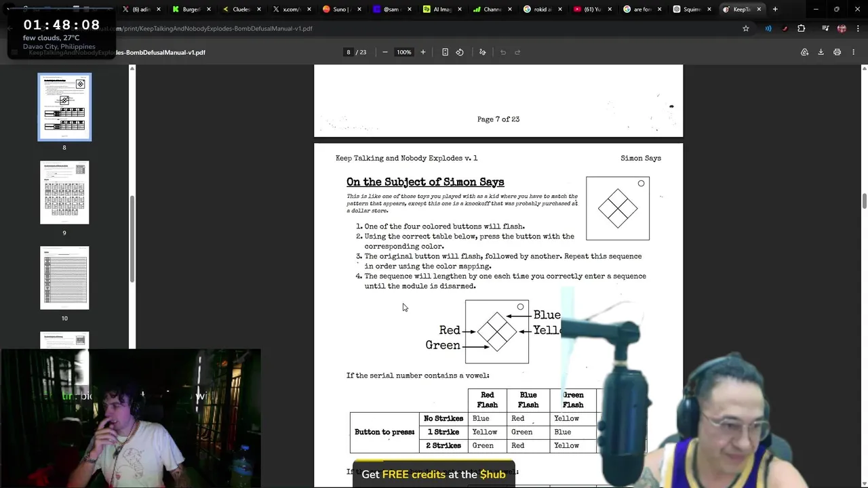This screenshot has width=868, height=488.
Task: Download the PDF file
Action: point(821,52)
